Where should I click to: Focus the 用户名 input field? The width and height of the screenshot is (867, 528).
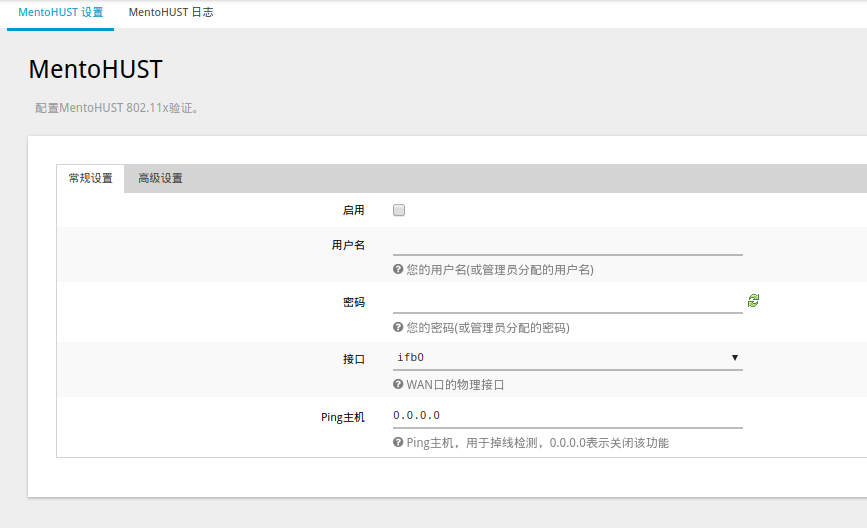567,244
